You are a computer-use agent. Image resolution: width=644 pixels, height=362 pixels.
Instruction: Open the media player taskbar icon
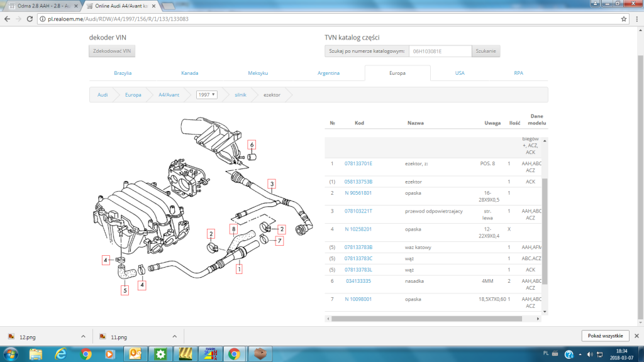[109, 354]
